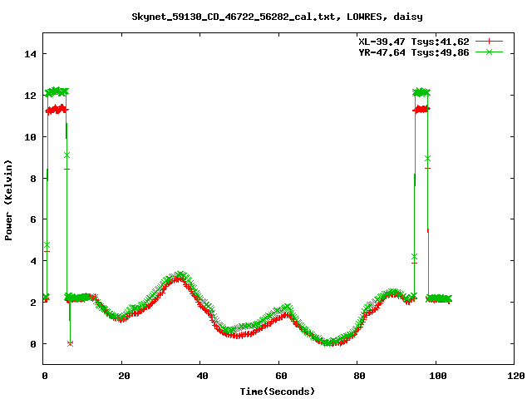Click the y-axis tick label 2

[x=33, y=303]
